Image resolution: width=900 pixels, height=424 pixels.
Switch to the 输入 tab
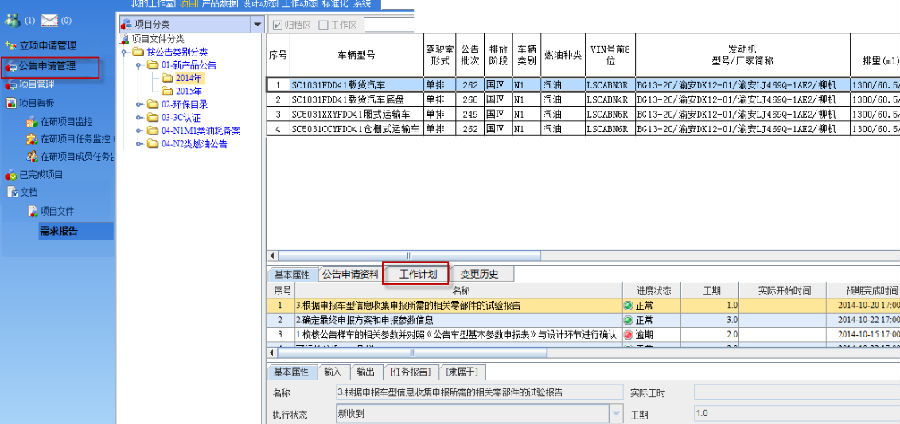pyautogui.click(x=333, y=372)
